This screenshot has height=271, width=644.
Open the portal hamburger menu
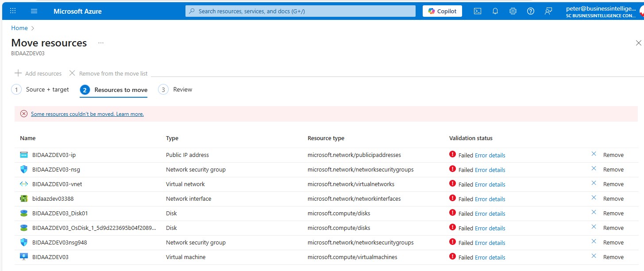tap(34, 11)
